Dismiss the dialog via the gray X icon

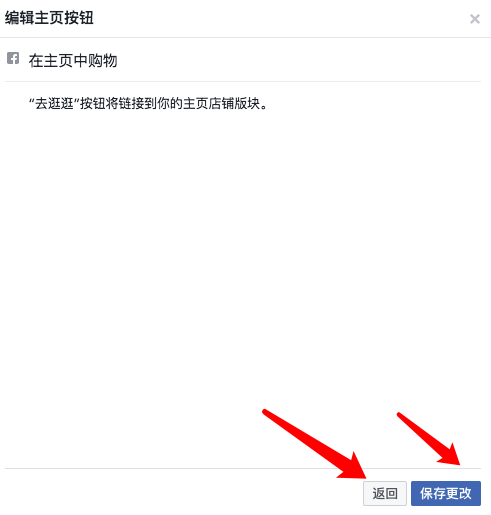(x=475, y=19)
